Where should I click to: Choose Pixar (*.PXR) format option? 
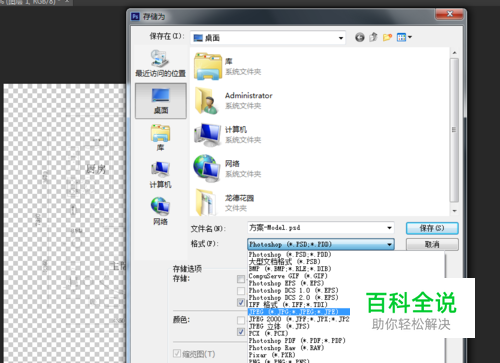[272, 355]
